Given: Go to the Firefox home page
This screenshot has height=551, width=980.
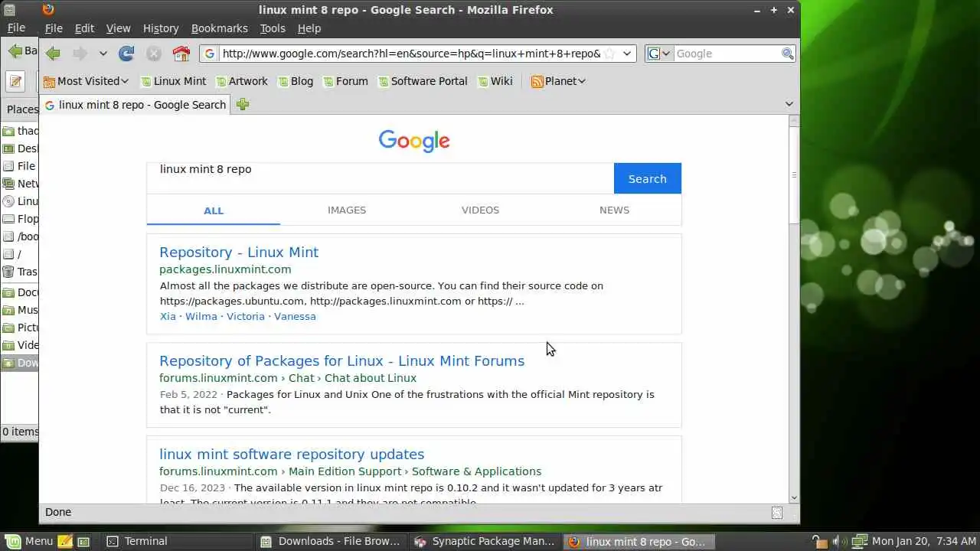Looking at the screenshot, I should click(181, 54).
